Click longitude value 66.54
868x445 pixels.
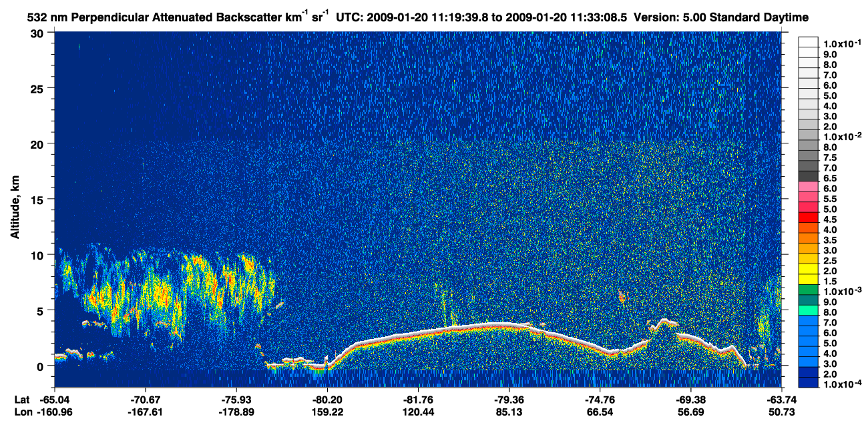click(x=600, y=412)
